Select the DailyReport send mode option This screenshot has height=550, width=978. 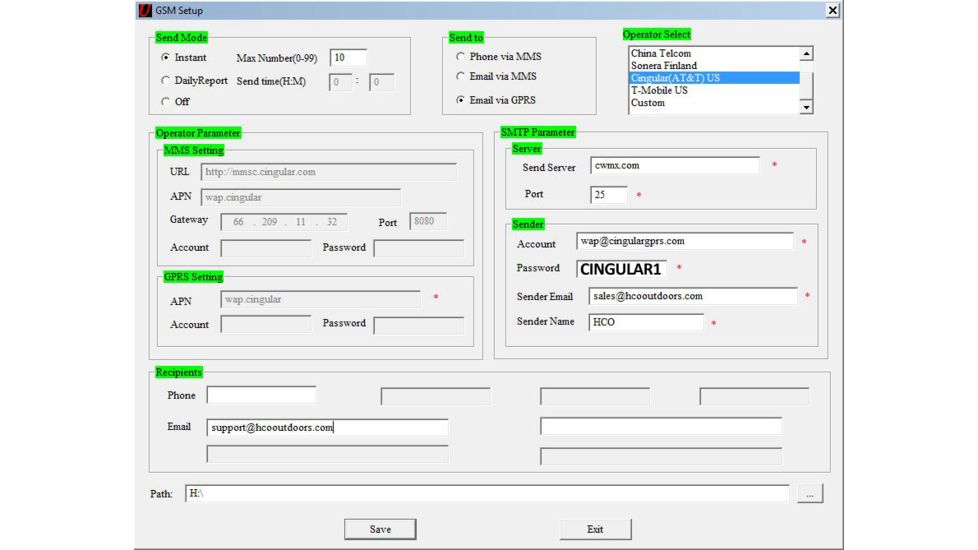(165, 80)
